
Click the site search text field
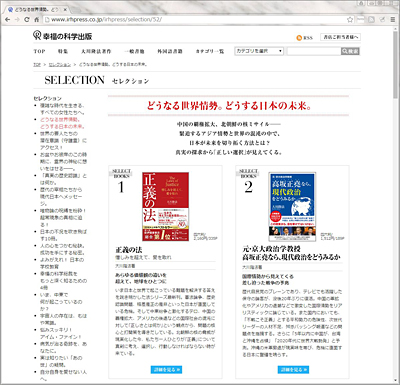[x=314, y=51]
